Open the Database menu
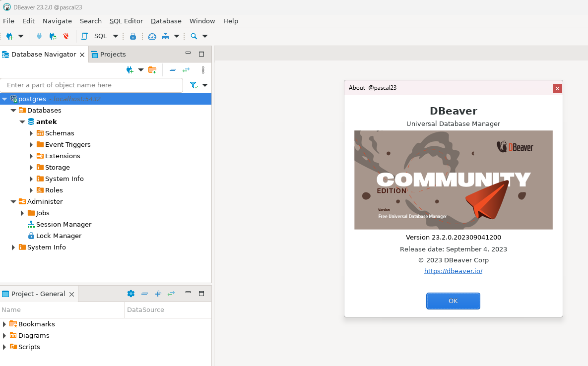The image size is (588, 366). (166, 21)
